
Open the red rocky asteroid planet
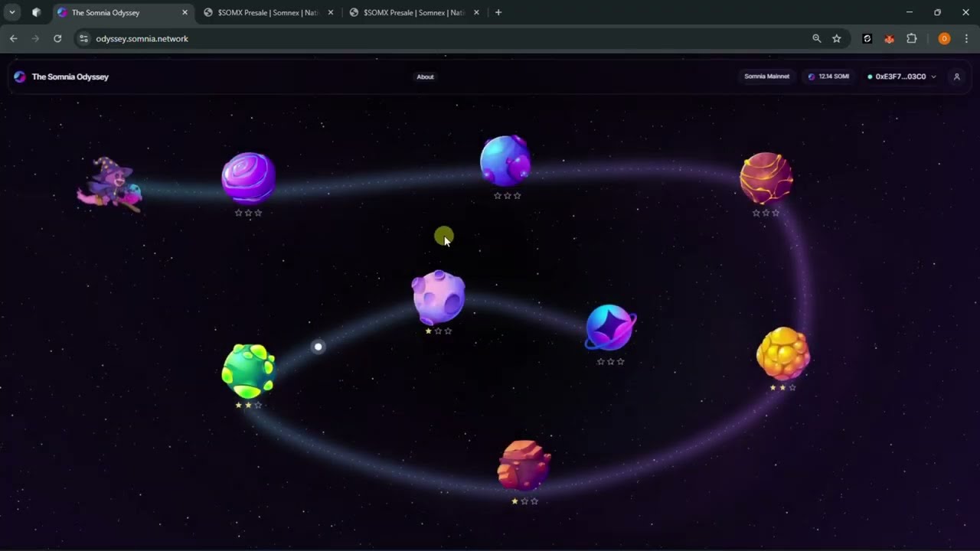click(524, 465)
